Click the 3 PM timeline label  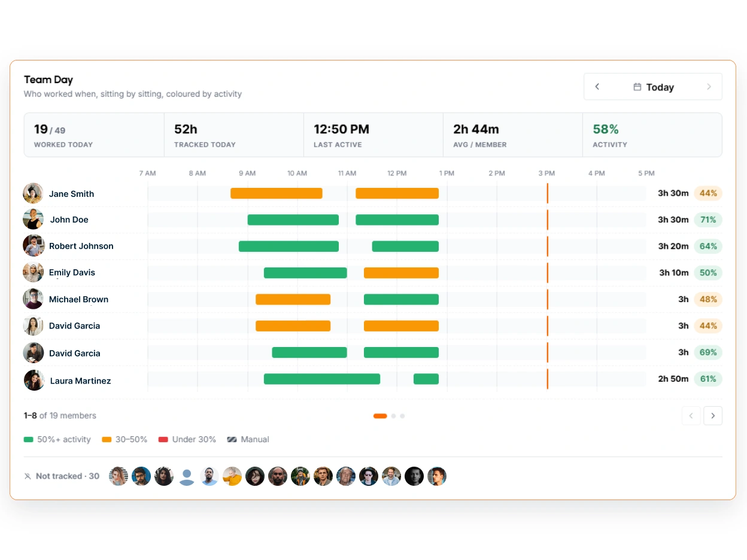(x=546, y=174)
